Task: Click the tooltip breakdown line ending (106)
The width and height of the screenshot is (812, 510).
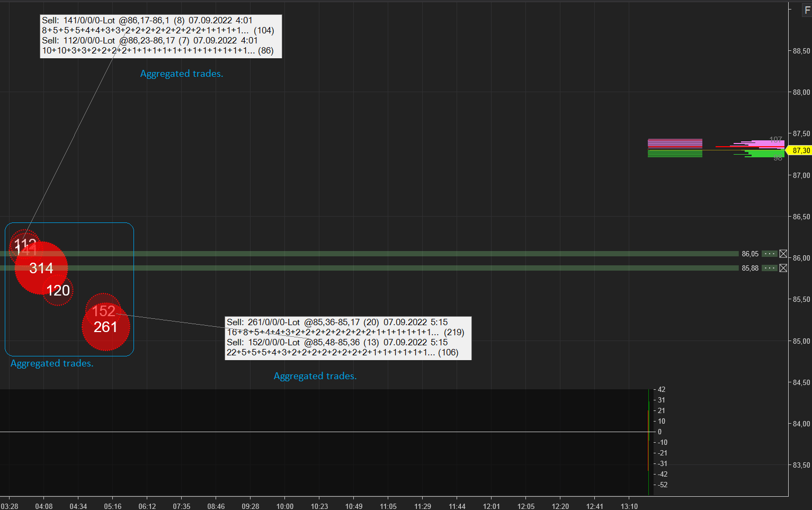Action: pyautogui.click(x=343, y=352)
